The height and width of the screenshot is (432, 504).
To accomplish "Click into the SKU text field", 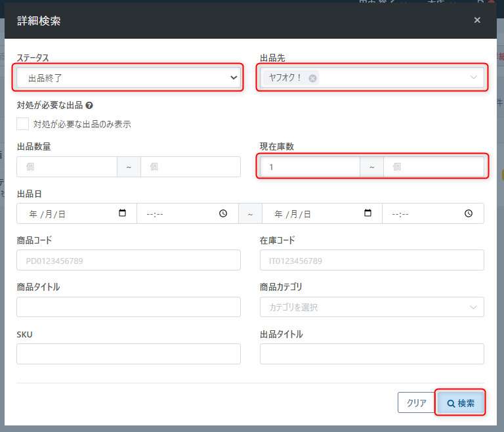I will (129, 354).
